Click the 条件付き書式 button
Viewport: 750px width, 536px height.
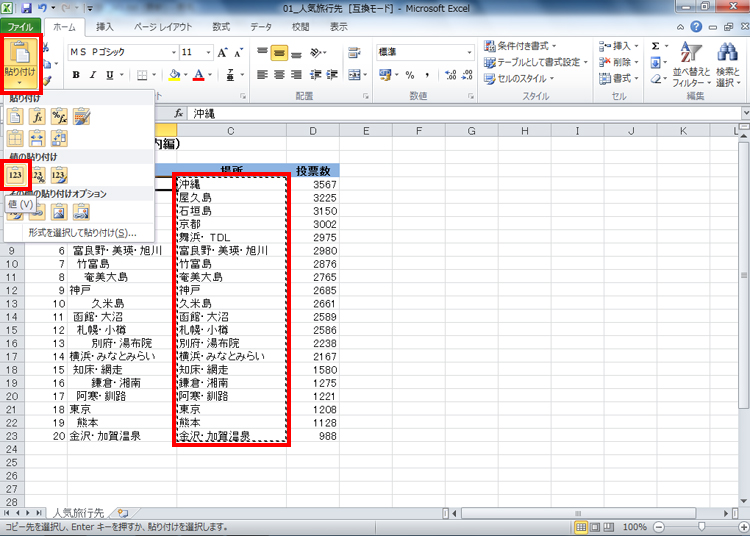click(521, 46)
